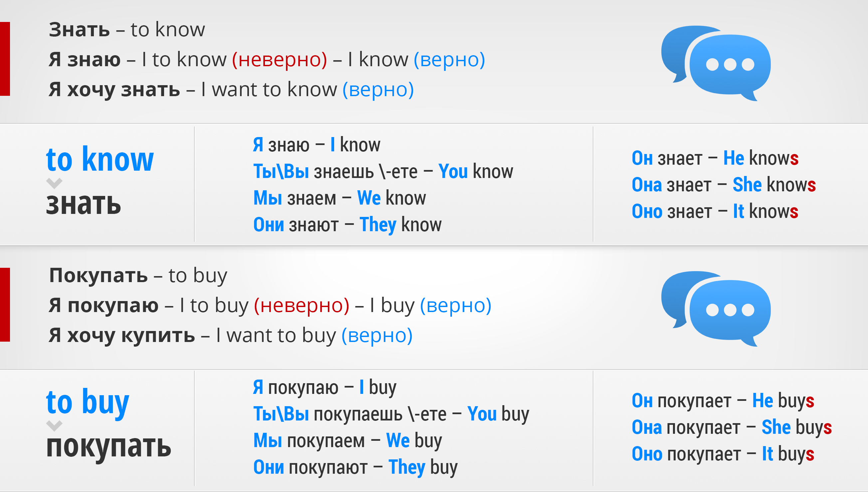Select the line 'Оно покупает – It buys'
Viewport: 868px width, 492px height.
723,454
